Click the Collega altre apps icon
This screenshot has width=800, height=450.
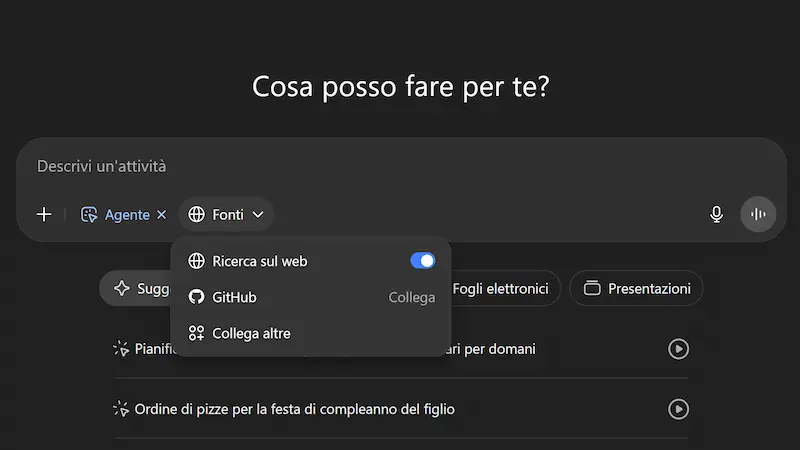tap(196, 333)
